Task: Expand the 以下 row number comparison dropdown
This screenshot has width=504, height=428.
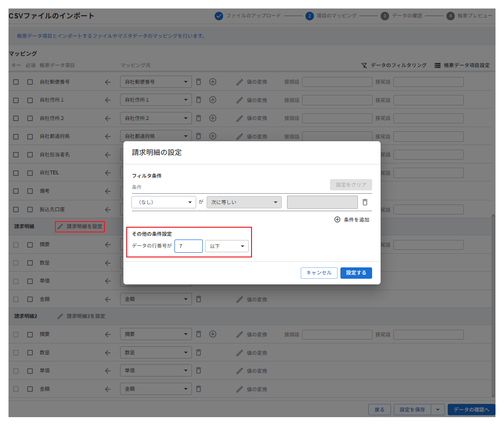Action: click(227, 246)
